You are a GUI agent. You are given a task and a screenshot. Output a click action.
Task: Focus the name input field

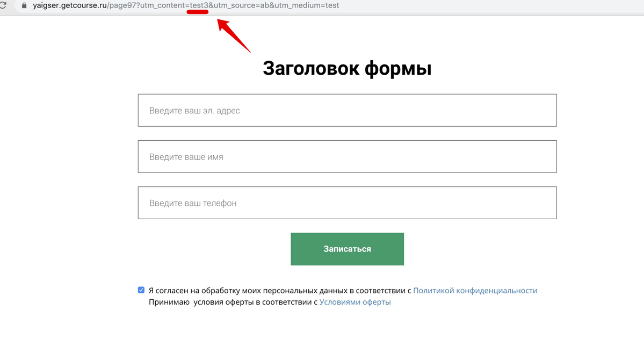click(x=347, y=156)
